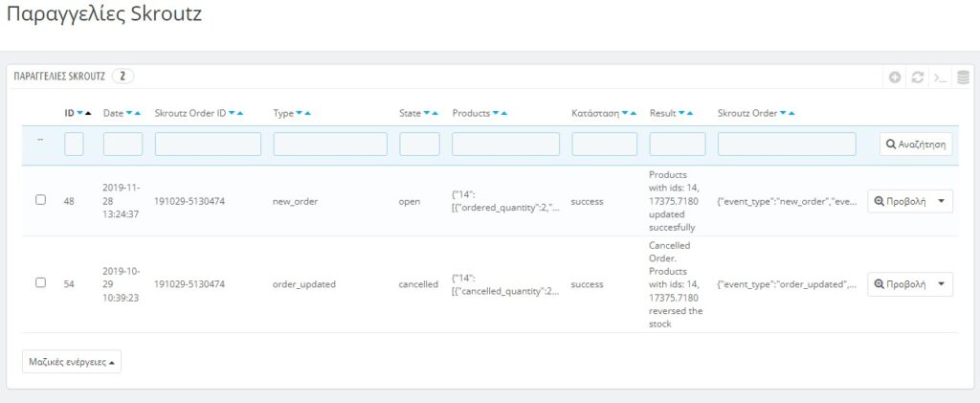Sort Date column ascending
This screenshot has height=403, width=980.
138,114
